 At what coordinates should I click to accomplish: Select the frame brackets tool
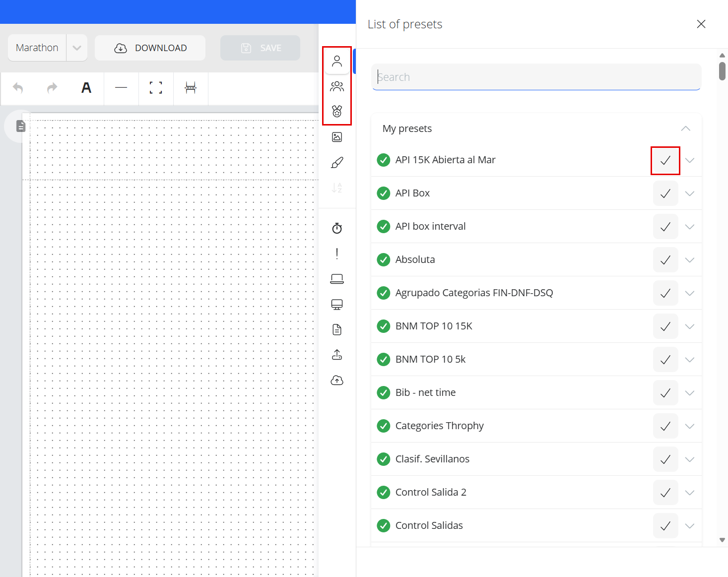(156, 88)
